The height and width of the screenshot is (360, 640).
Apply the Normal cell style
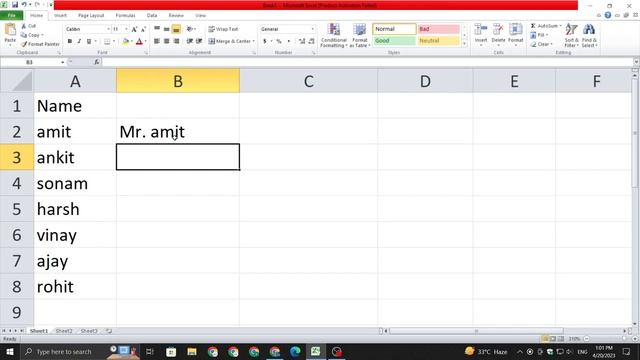tap(394, 29)
